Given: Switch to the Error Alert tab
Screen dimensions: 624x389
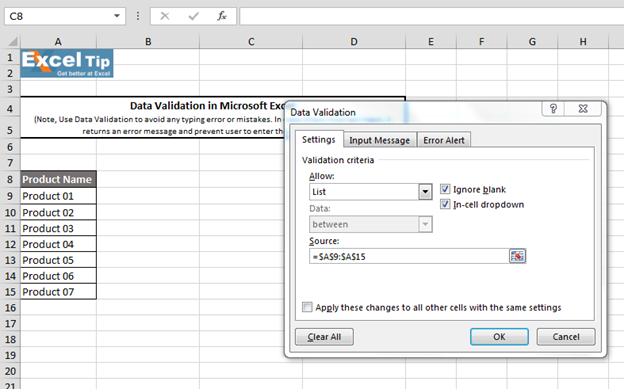Looking at the screenshot, I should click(444, 140).
